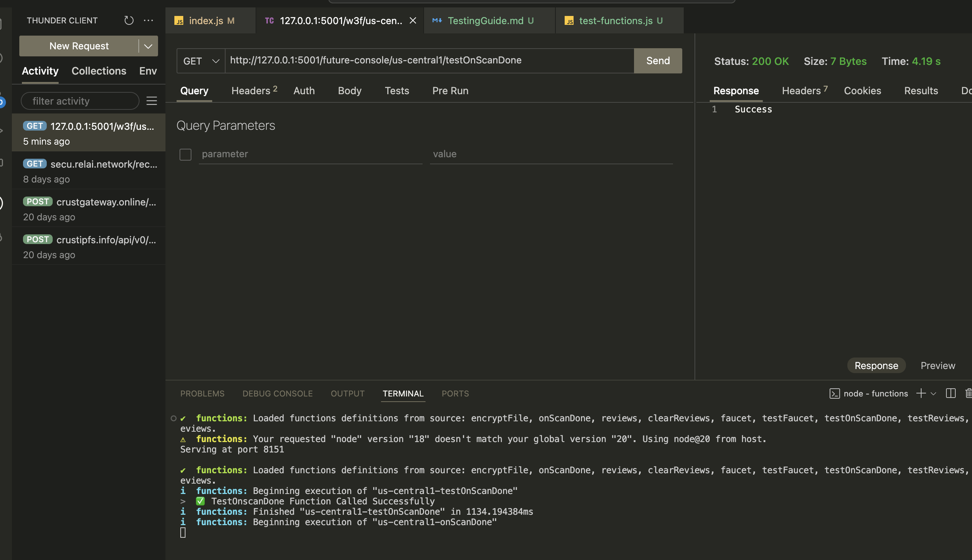
Task: Open the 127.0.0.1:5001/w3f activity entry
Action: [89, 133]
